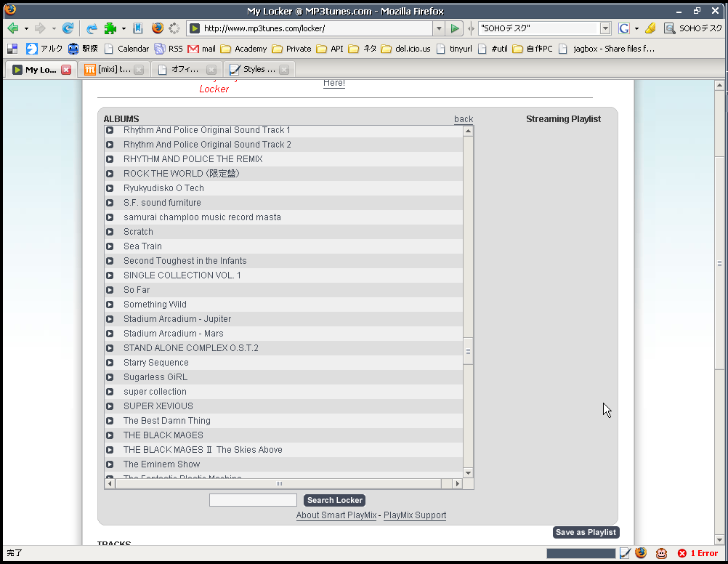
Task: Play So Far album arrow icon
Action: [110, 290]
